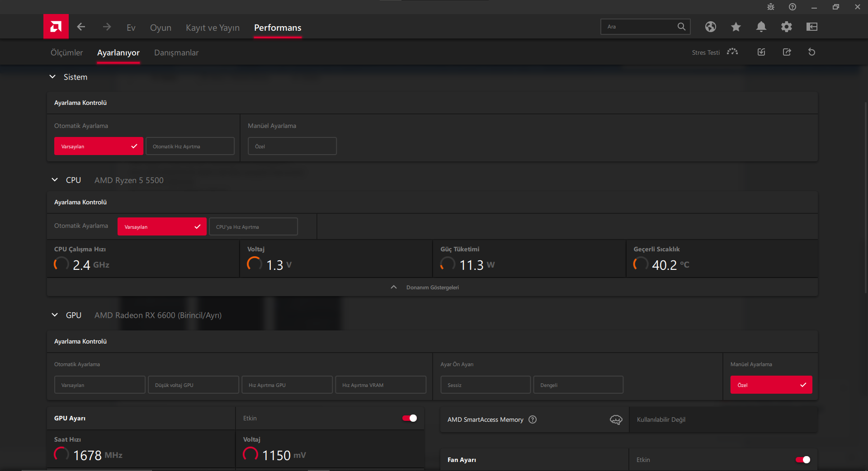868x471 pixels.
Task: Toggle the sidebar panel icon
Action: tap(812, 27)
